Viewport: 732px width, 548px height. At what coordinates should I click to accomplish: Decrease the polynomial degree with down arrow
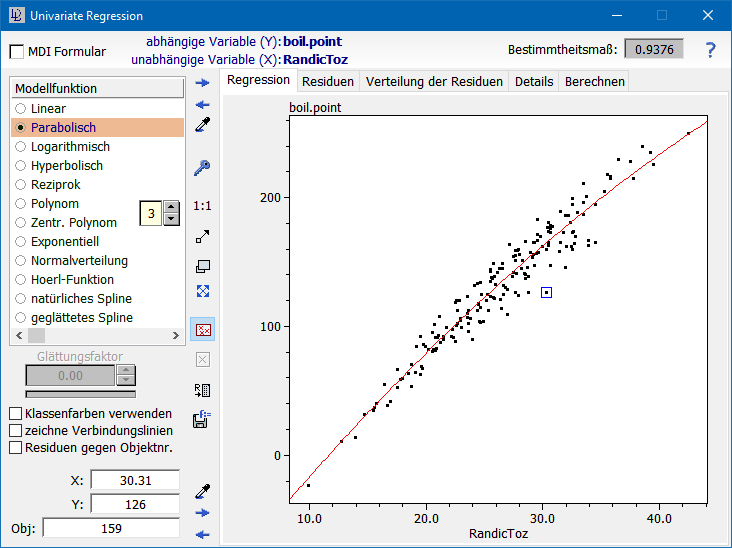point(171,219)
